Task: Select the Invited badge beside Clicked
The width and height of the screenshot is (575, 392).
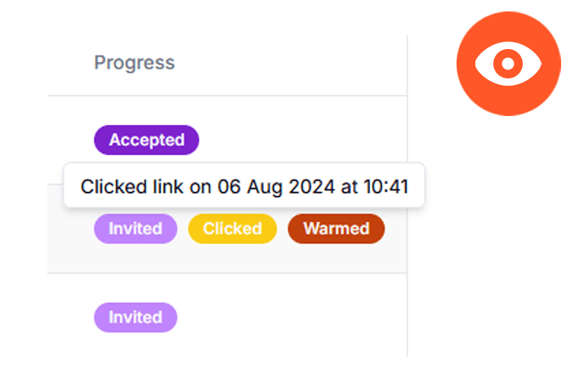Action: click(x=136, y=229)
